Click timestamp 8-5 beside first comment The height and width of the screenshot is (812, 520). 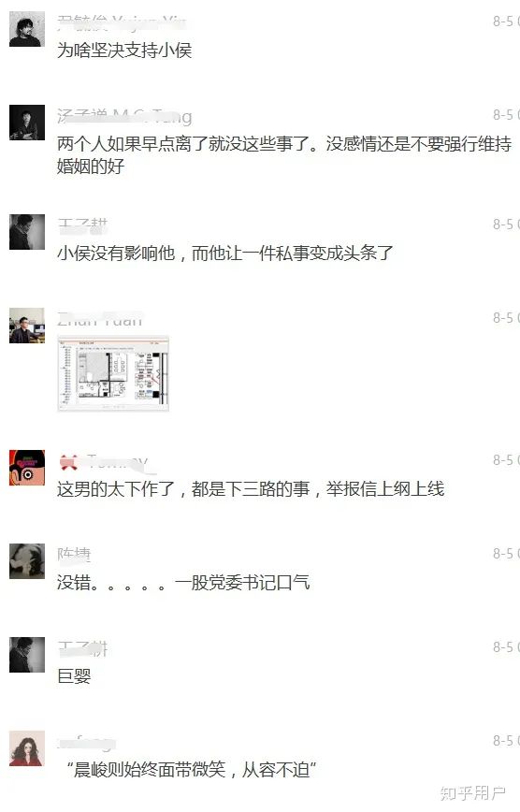(x=505, y=22)
